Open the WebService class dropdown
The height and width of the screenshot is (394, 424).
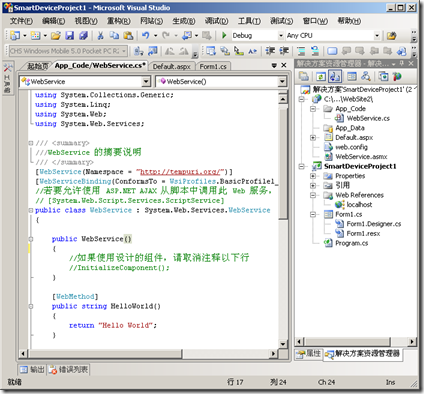[x=146, y=81]
